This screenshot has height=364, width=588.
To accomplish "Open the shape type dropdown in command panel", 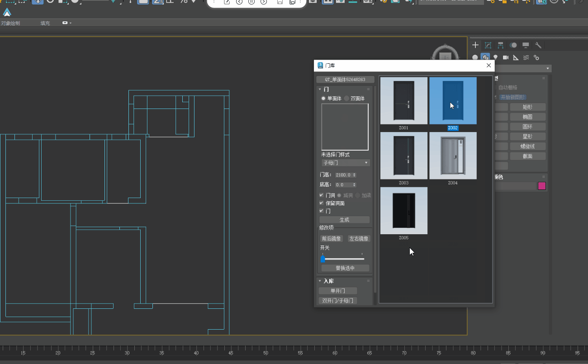I will pyautogui.click(x=523, y=68).
